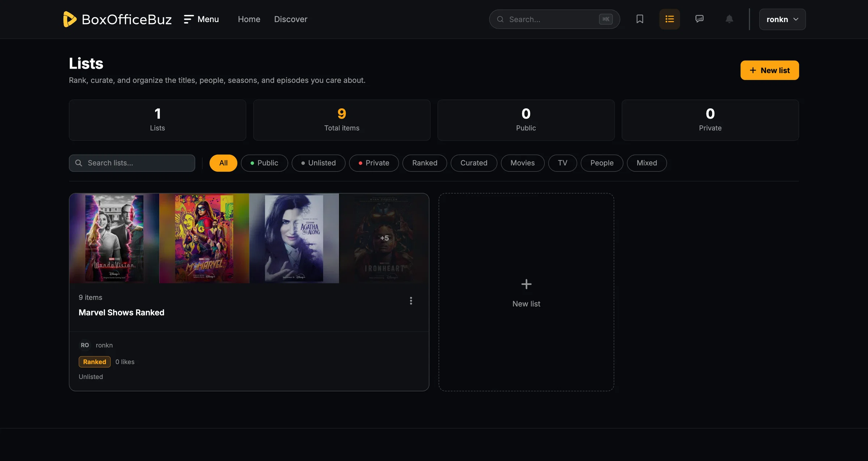Expand the ronkn account dropdown
This screenshot has height=461, width=868.
(x=782, y=19)
